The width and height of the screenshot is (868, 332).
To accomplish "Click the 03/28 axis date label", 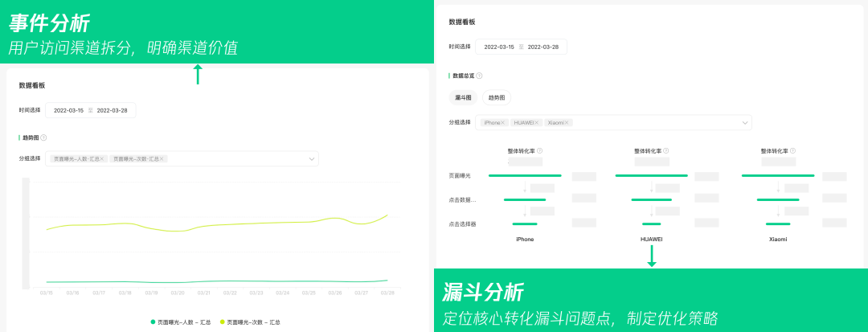I will click(387, 293).
